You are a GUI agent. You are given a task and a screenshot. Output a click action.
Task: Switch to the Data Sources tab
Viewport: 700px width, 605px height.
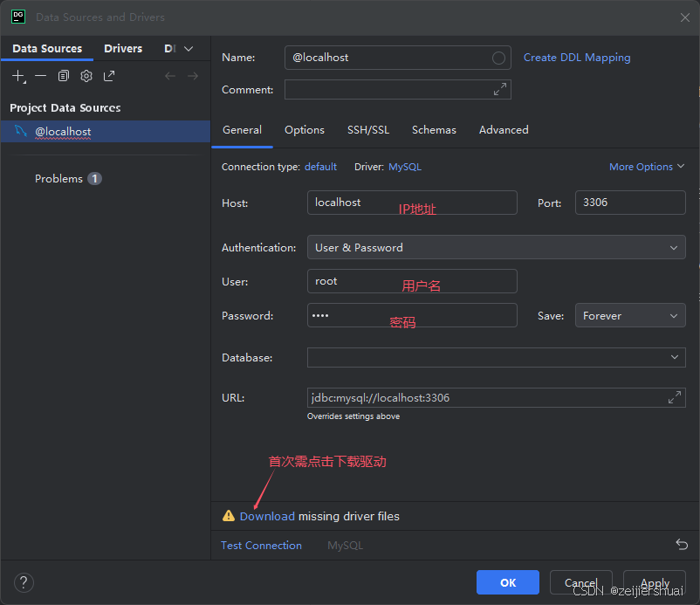[47, 48]
